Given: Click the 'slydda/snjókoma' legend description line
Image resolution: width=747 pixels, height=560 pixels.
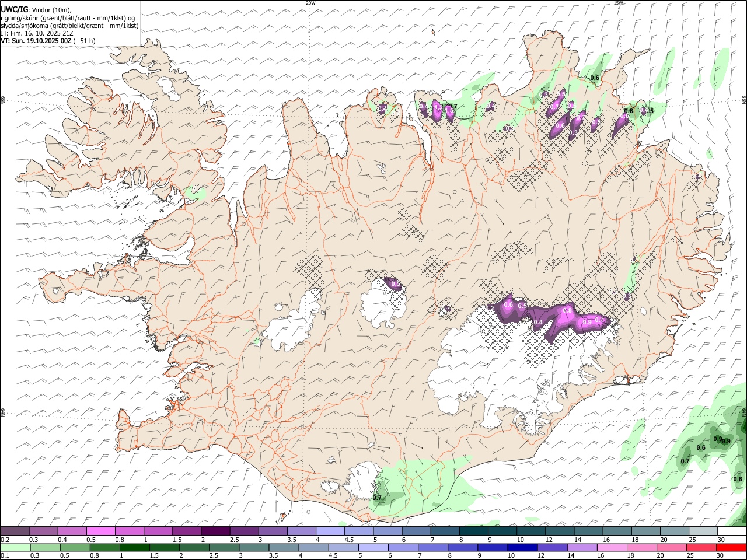Looking at the screenshot, I should tap(70, 26).
